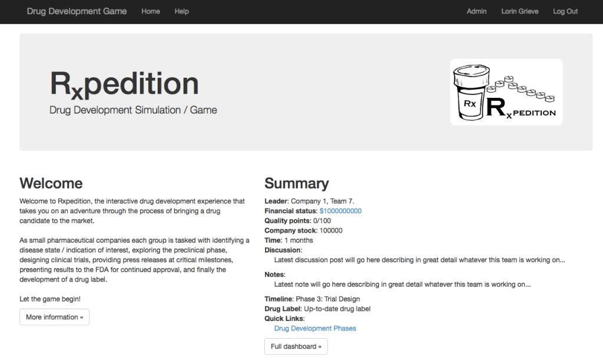The width and height of the screenshot is (603, 364).
Task: Click the Up-to-date drug label text
Action: click(337, 309)
